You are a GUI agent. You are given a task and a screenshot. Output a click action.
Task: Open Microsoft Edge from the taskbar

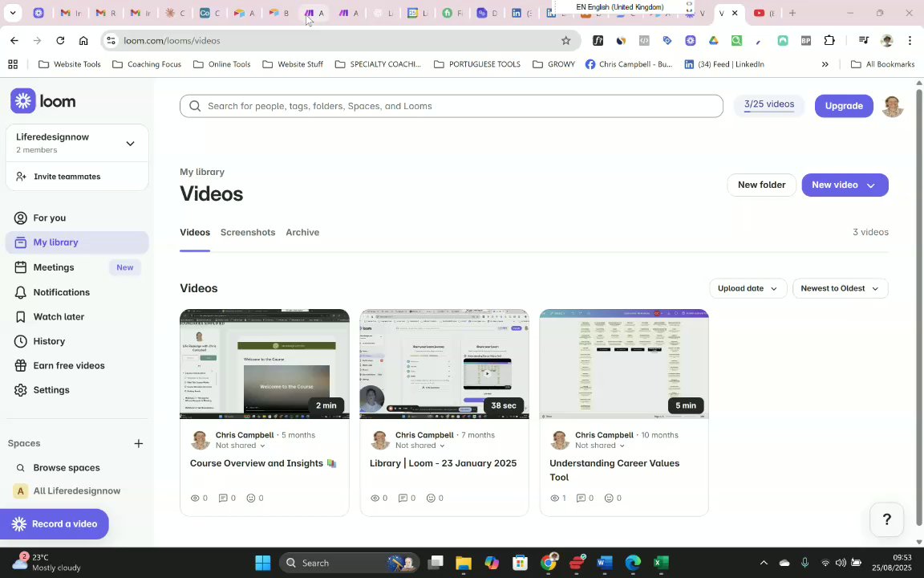(x=632, y=563)
